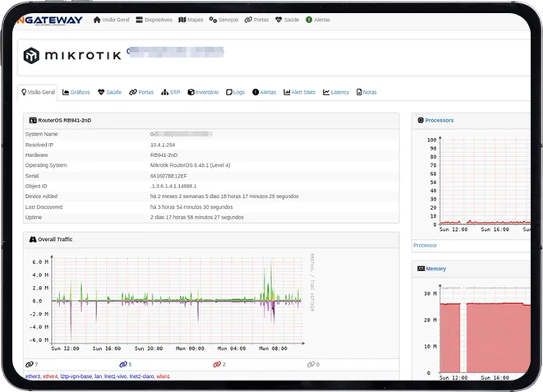Open the Mapas menu
The height and width of the screenshot is (392, 543).
click(191, 19)
